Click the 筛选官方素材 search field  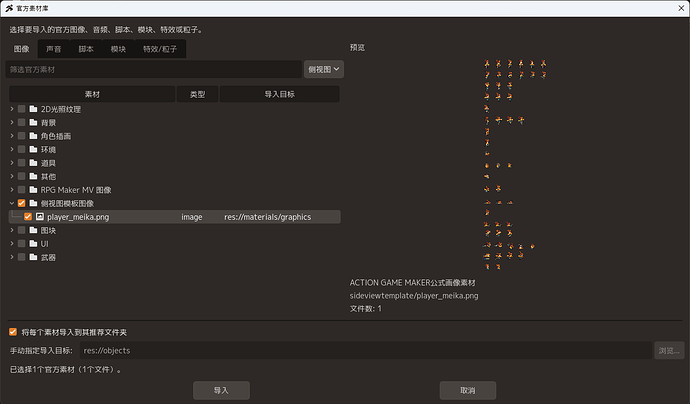tap(154, 69)
